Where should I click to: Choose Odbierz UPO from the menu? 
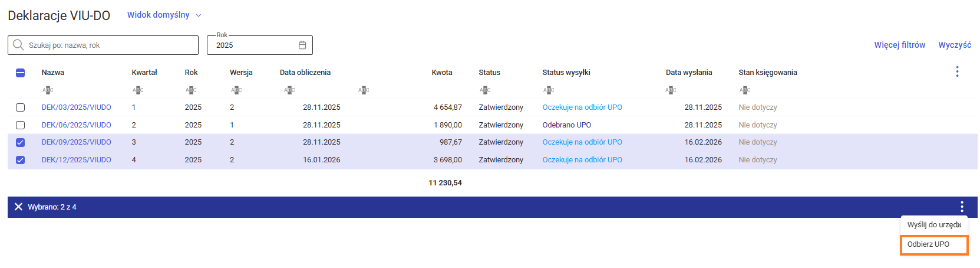928,244
